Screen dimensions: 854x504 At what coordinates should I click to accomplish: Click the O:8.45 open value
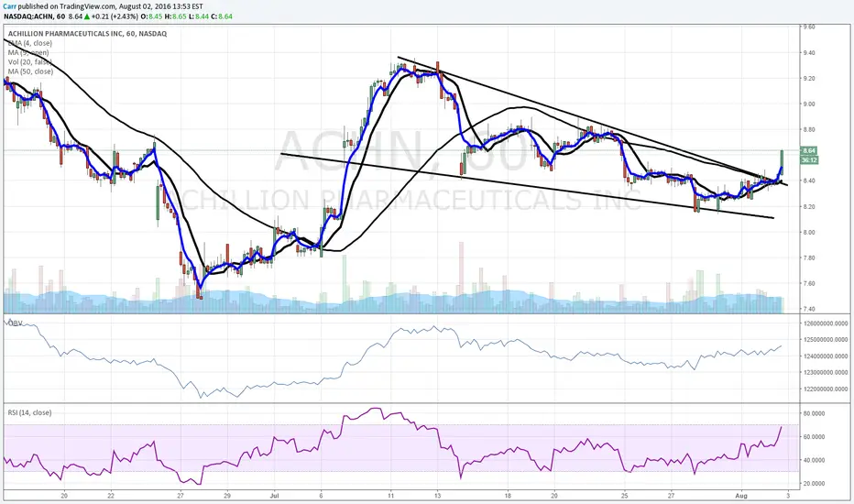[x=151, y=16]
